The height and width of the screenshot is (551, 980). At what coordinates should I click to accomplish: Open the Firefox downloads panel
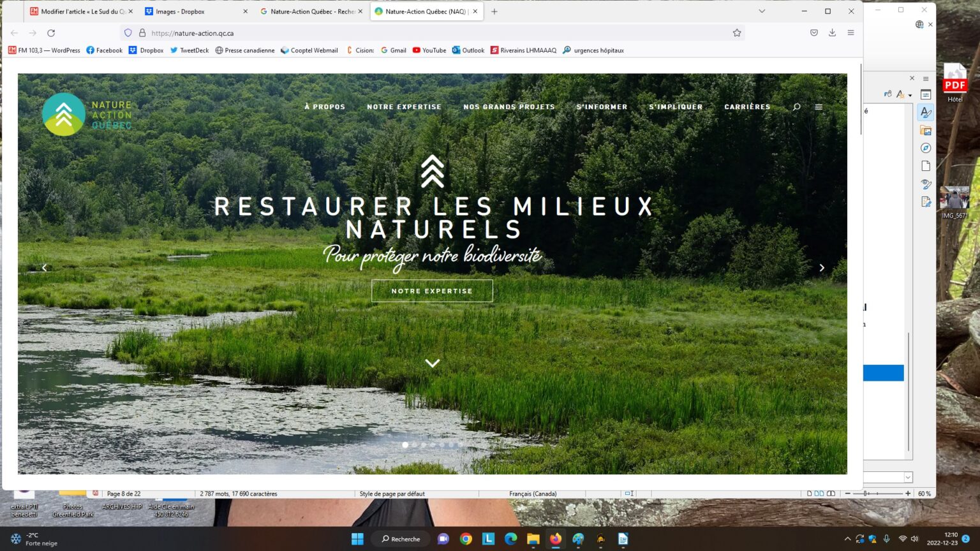point(832,33)
